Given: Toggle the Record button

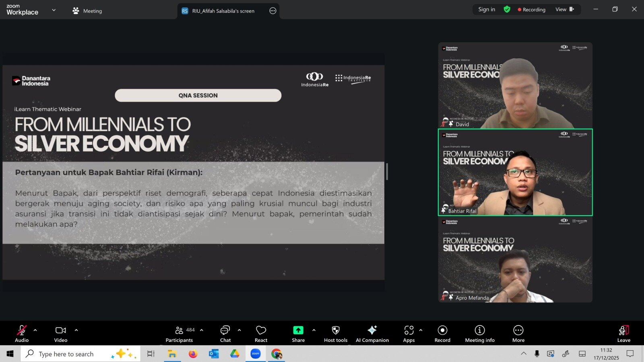Looking at the screenshot, I should pos(442,333).
